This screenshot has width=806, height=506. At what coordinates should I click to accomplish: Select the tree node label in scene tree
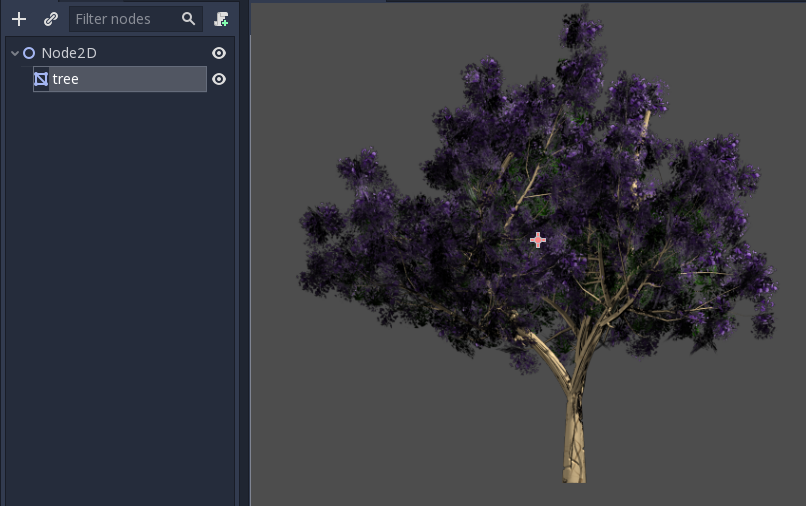[x=66, y=79]
